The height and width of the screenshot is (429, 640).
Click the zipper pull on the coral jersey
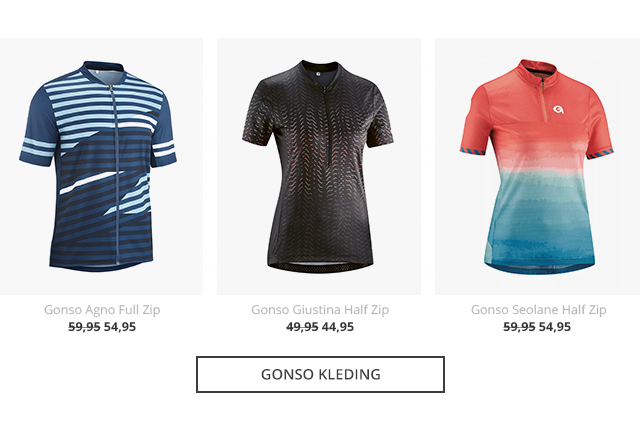coord(543,84)
